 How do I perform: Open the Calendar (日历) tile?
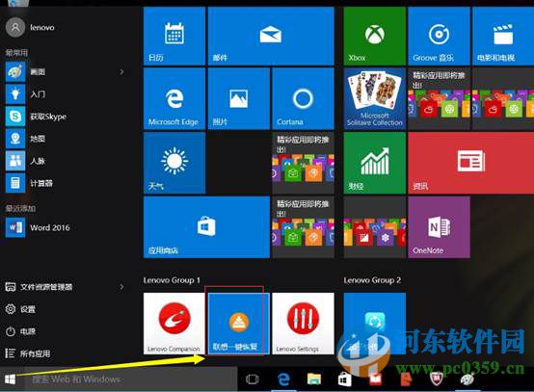click(174, 36)
